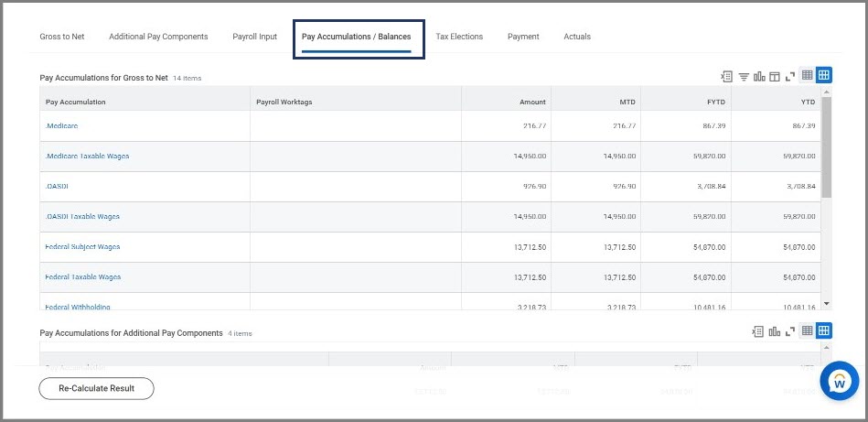Click the .Medicare Taxable Wages link
Screen dimensions: 868x422
click(87, 157)
